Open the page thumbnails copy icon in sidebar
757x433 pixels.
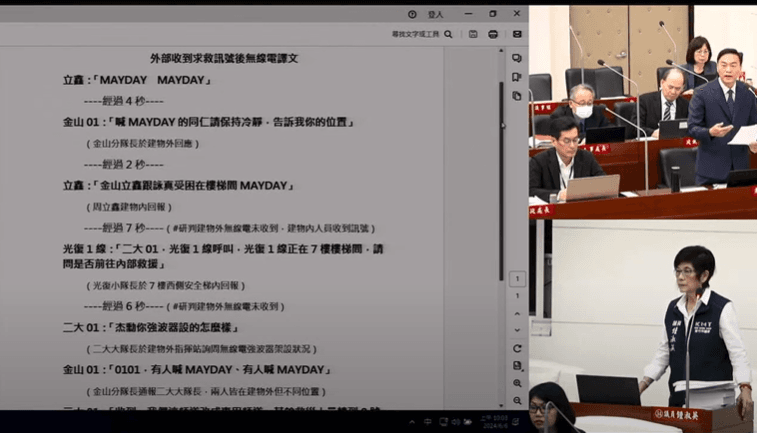pos(517,96)
